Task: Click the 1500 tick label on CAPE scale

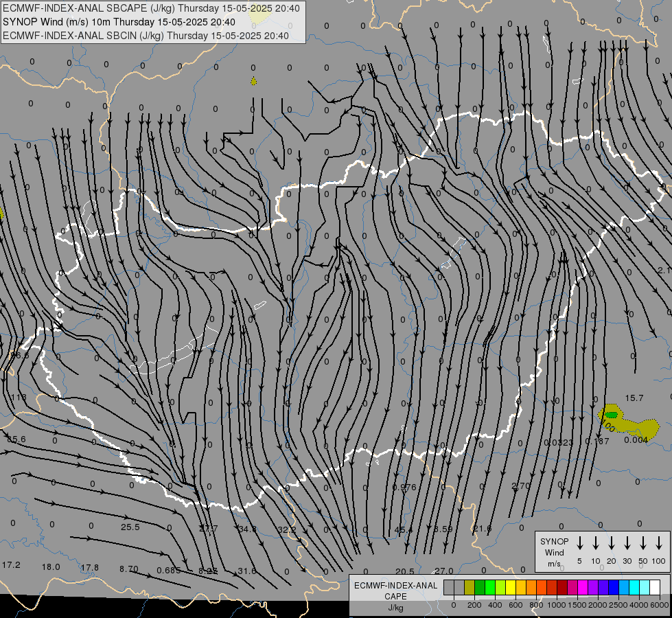Action: pos(577,605)
